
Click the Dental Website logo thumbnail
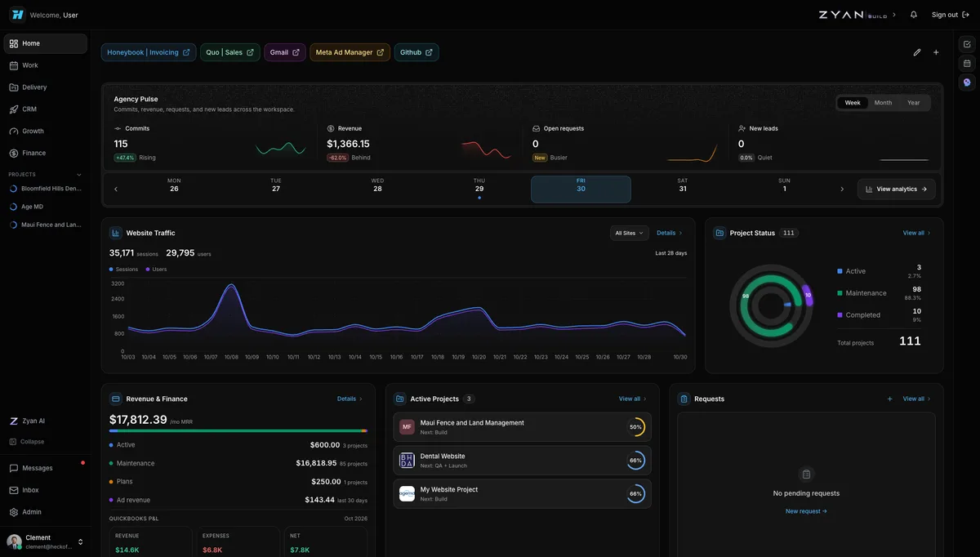pyautogui.click(x=407, y=460)
